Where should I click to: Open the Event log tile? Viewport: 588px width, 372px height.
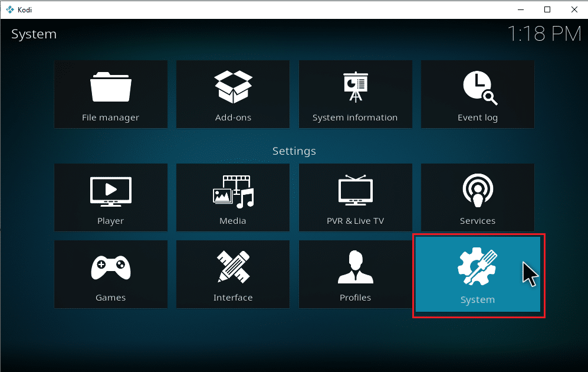tap(477, 94)
